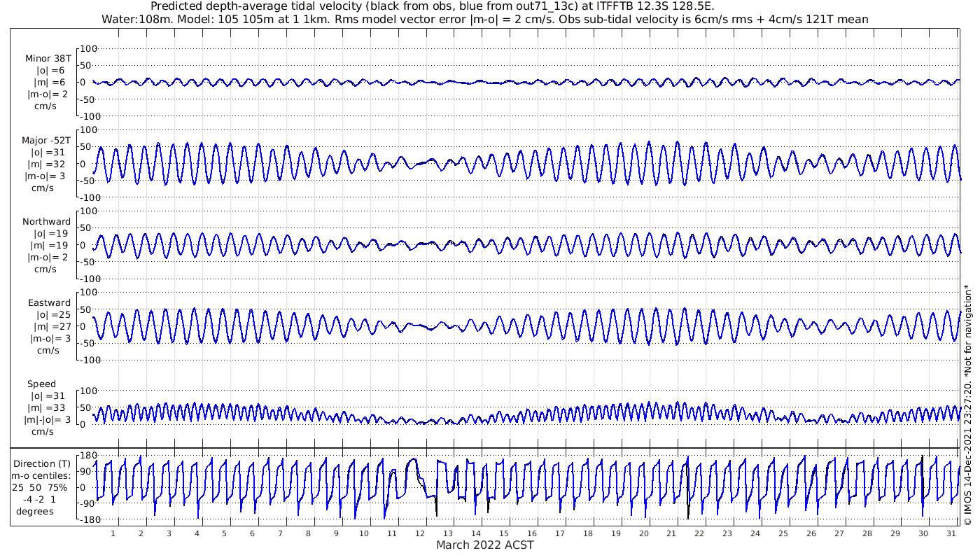Select the 'Northward' panel label
The height and width of the screenshot is (560, 980).
click(46, 221)
